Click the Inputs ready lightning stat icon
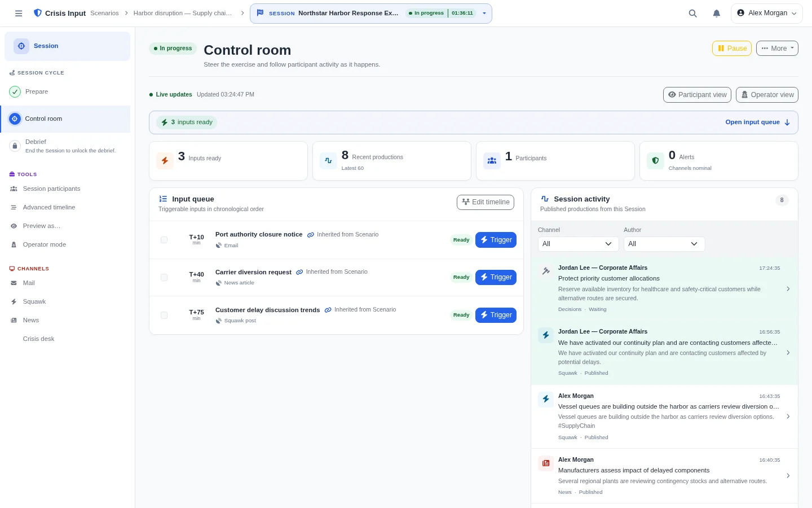 165,161
